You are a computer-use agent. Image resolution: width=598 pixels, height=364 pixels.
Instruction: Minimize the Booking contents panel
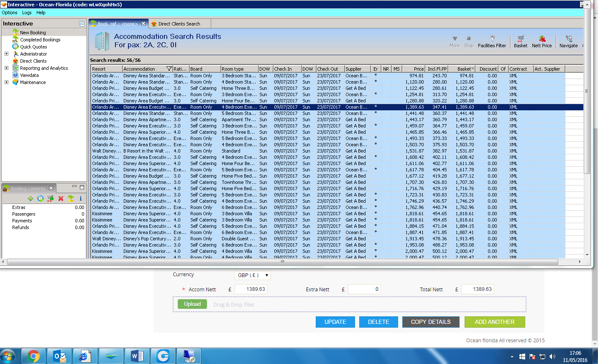pos(74,187)
